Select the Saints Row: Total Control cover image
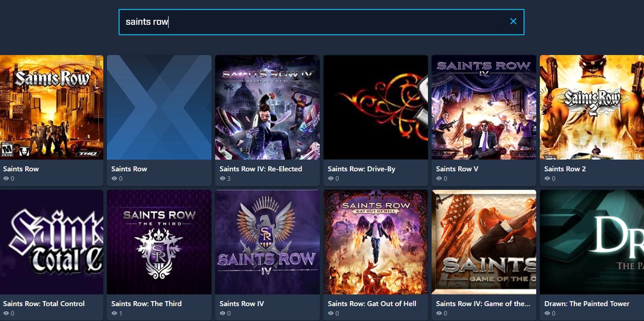The width and height of the screenshot is (644, 321). coord(52,242)
